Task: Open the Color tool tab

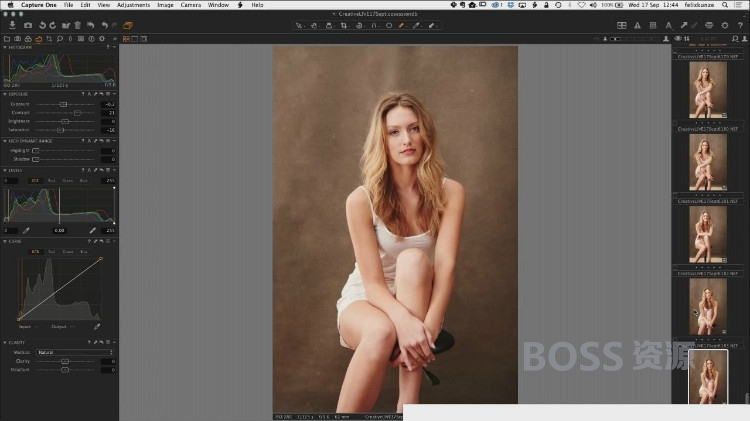Action: (28, 39)
